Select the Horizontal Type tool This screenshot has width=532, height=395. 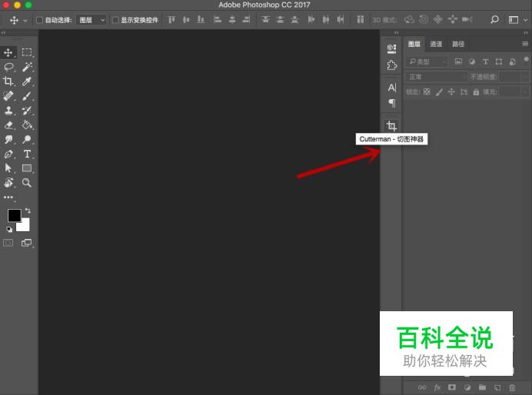coord(27,154)
